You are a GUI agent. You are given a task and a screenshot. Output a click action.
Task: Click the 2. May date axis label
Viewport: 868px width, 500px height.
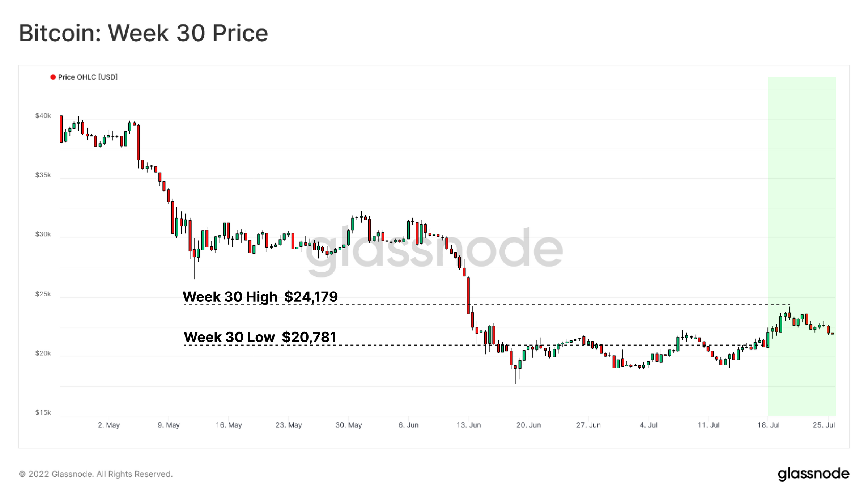tap(109, 425)
